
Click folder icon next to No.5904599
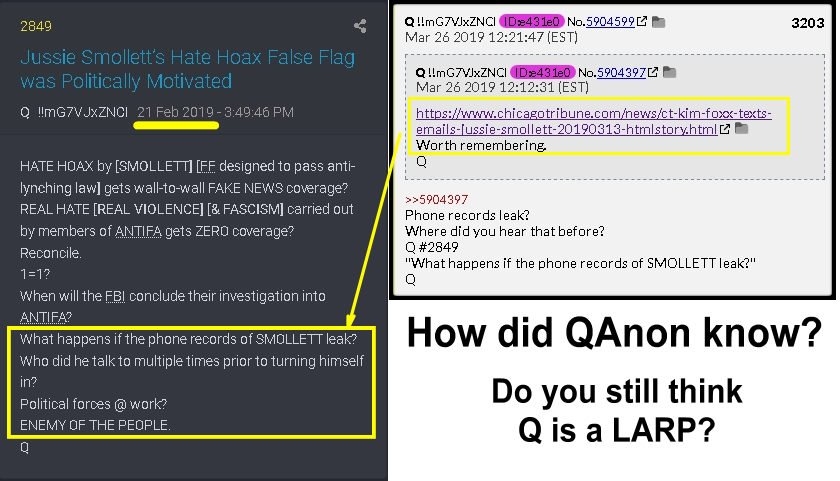[x=658, y=22]
